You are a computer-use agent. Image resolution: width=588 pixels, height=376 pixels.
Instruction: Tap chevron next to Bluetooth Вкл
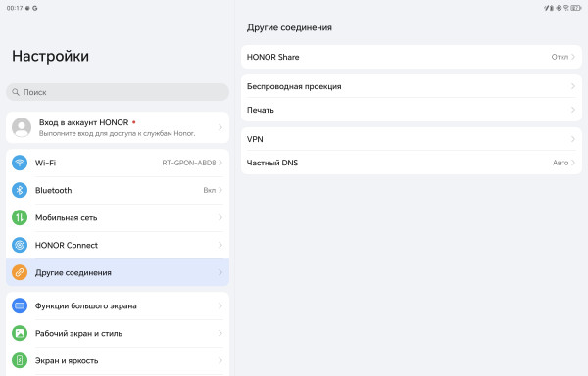point(220,190)
